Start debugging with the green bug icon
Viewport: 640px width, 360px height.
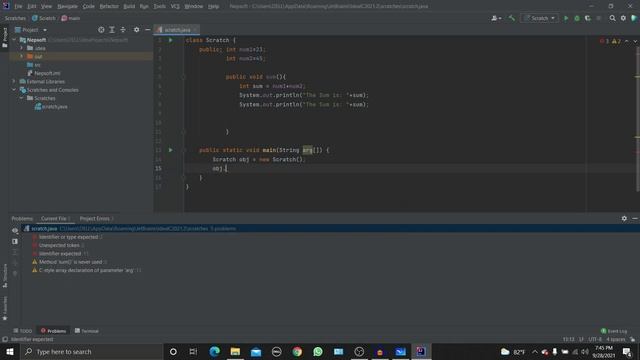click(577, 18)
